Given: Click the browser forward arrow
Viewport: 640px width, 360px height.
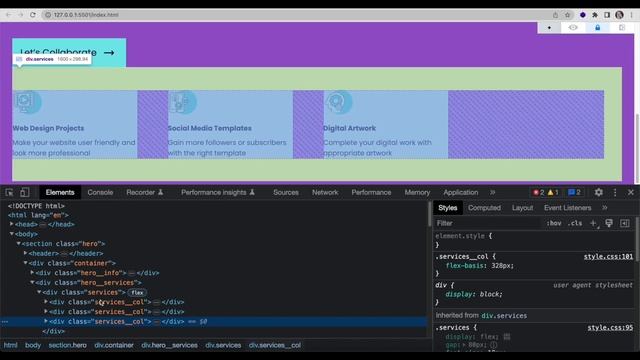Looking at the screenshot, I should (21, 15).
